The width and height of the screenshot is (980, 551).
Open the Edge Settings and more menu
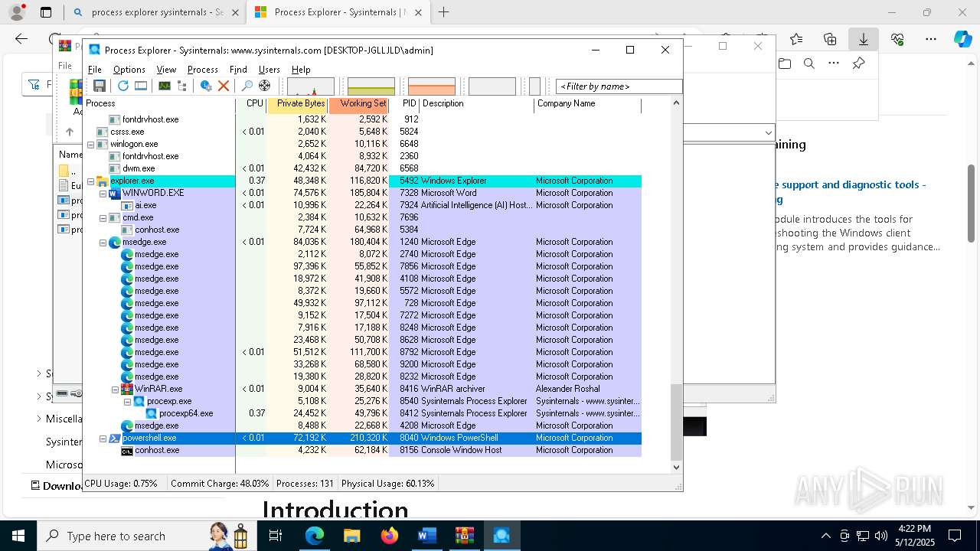(931, 39)
